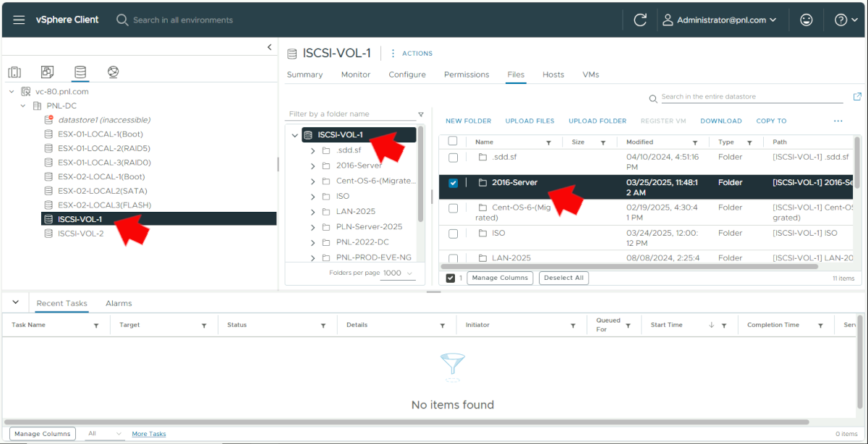This screenshot has width=868, height=444.
Task: Switch to the Summary tab
Action: (305, 74)
